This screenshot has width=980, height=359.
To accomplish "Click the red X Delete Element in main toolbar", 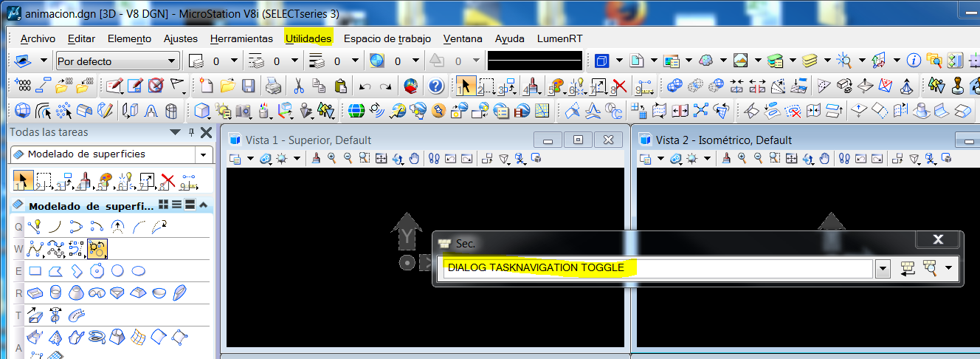I will click(619, 86).
